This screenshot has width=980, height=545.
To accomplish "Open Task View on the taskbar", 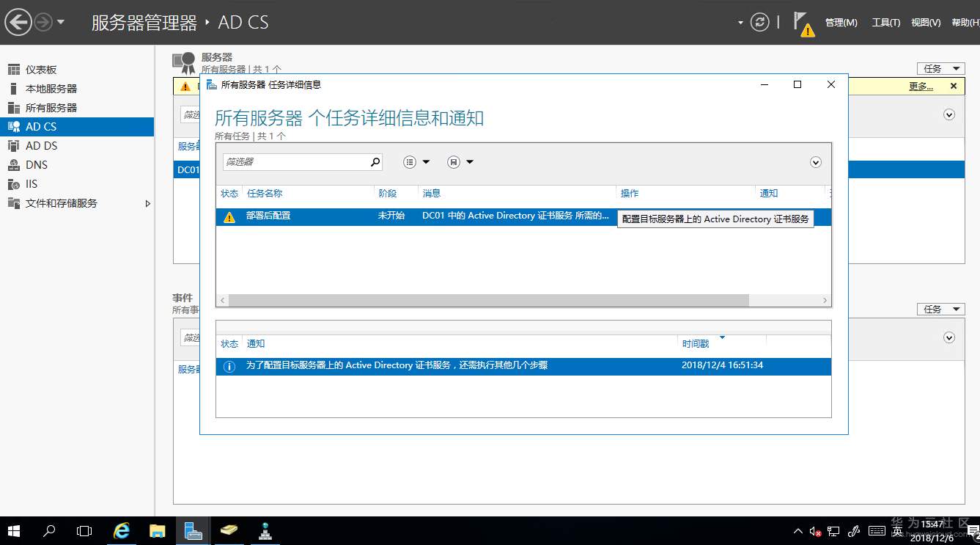I will pos(84,531).
